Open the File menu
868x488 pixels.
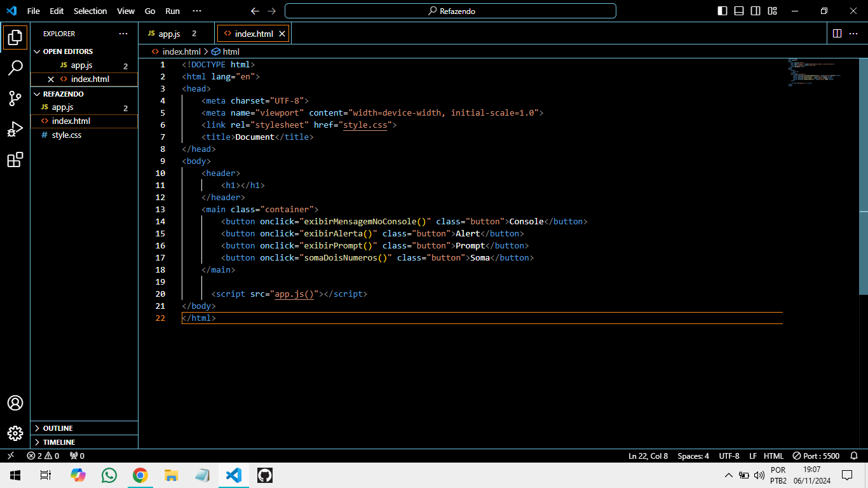(x=34, y=11)
